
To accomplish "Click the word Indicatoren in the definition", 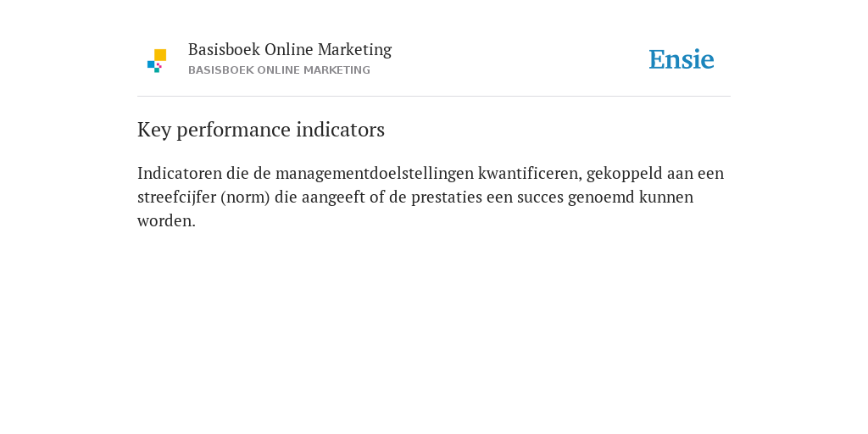I will coord(180,173).
